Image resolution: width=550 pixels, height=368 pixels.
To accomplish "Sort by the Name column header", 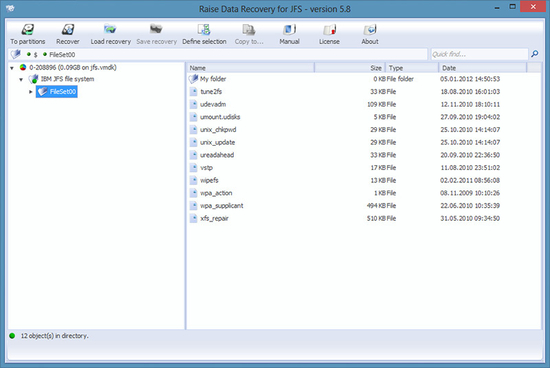I will (x=250, y=68).
